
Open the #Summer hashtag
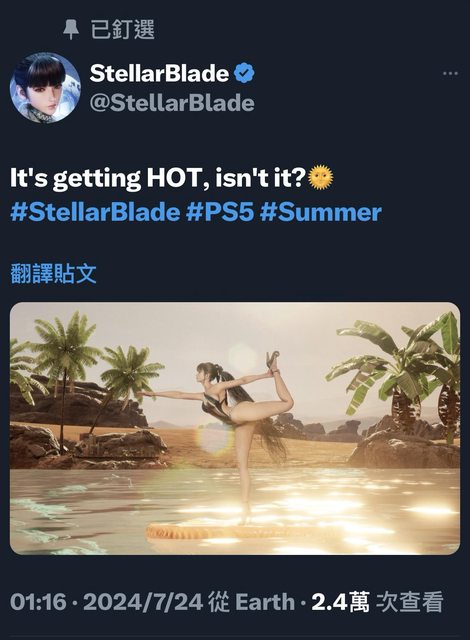(x=321, y=212)
